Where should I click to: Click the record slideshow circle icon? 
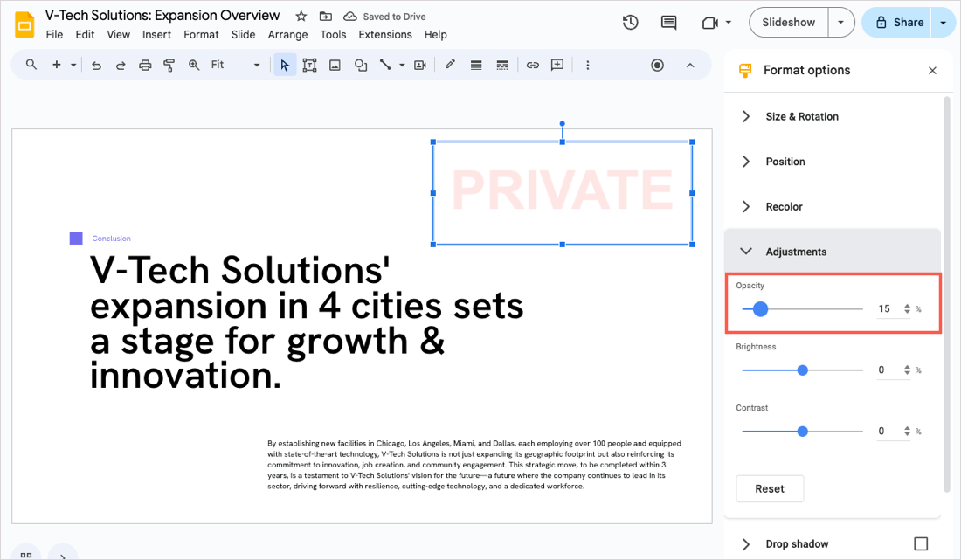(x=657, y=65)
